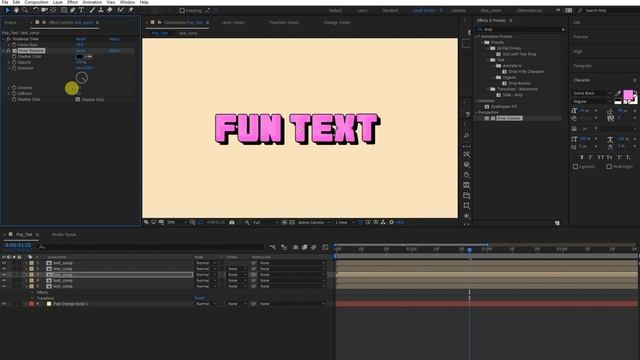
Task: Take a snapshot with camera icon
Action: (x=232, y=222)
